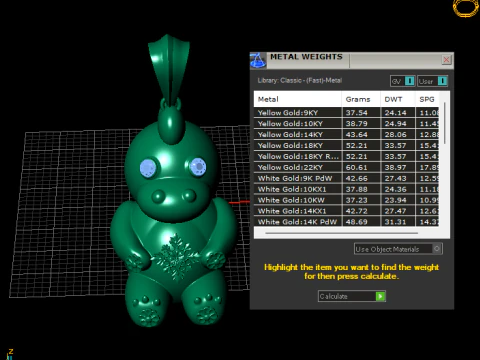Select the White Gold:14K PdW row
Viewport: 480px width, 360px height.
click(x=346, y=222)
